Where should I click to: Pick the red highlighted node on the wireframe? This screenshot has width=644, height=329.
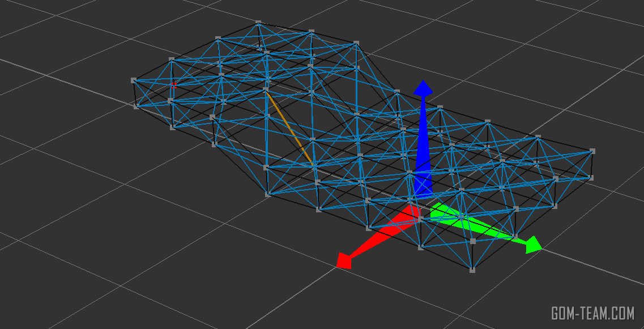click(174, 85)
